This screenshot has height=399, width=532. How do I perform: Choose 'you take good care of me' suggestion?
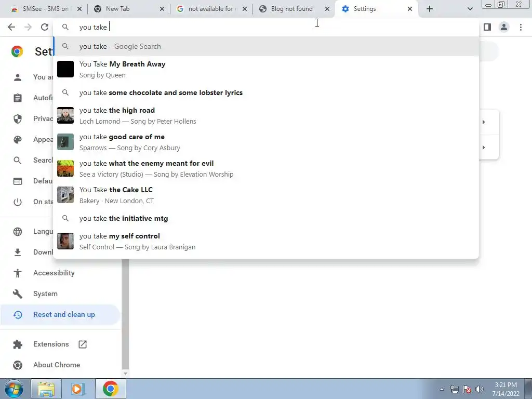coord(266,142)
